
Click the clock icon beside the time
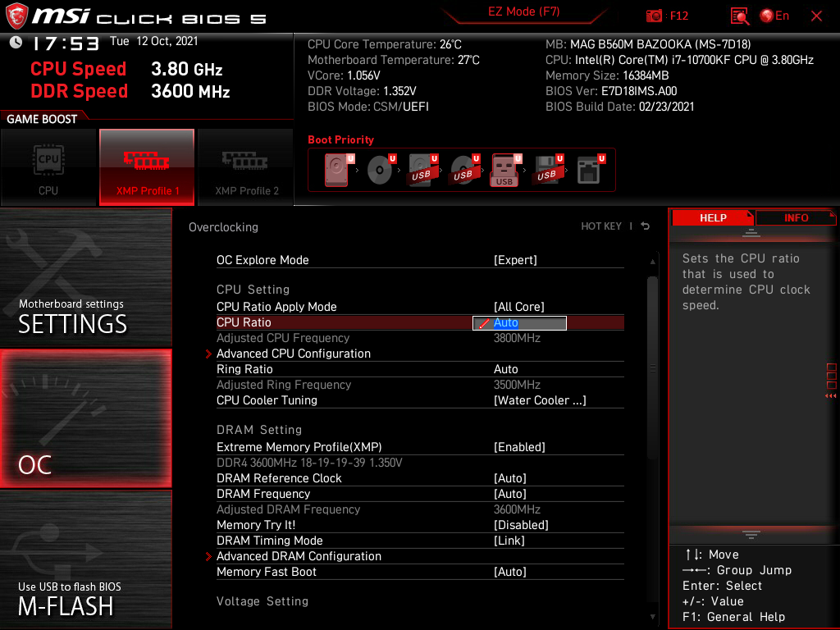point(16,43)
